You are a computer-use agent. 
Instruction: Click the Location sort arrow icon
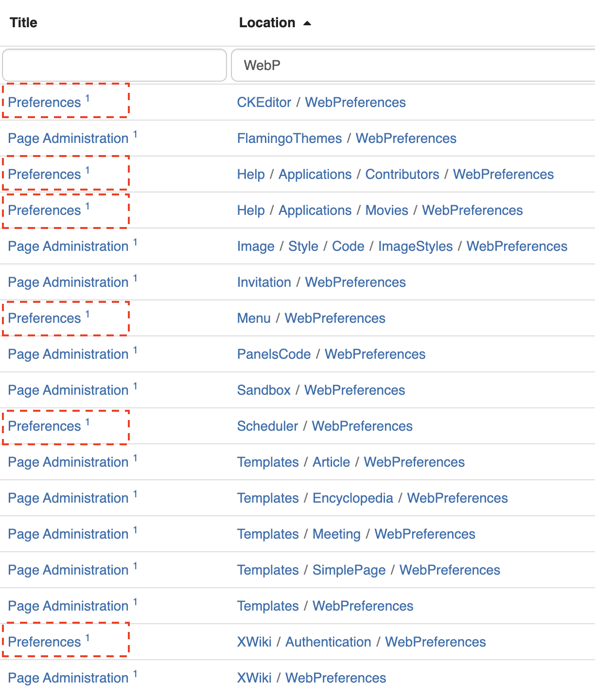coord(307,23)
